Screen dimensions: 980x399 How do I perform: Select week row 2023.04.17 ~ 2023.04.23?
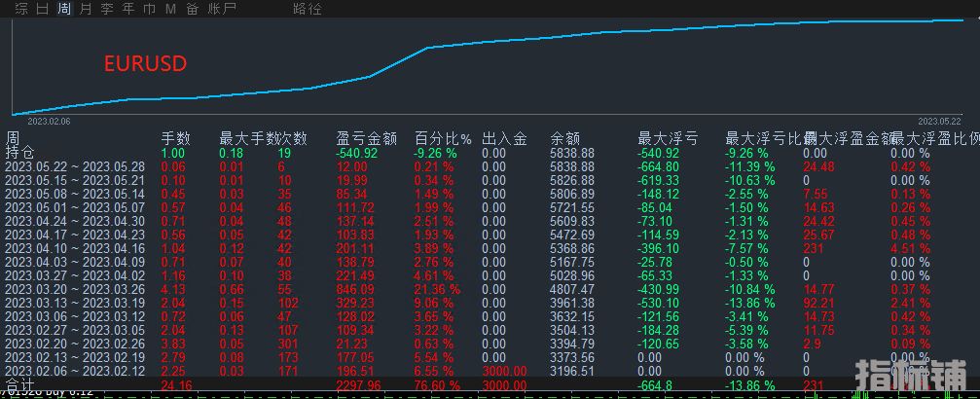coord(74,236)
